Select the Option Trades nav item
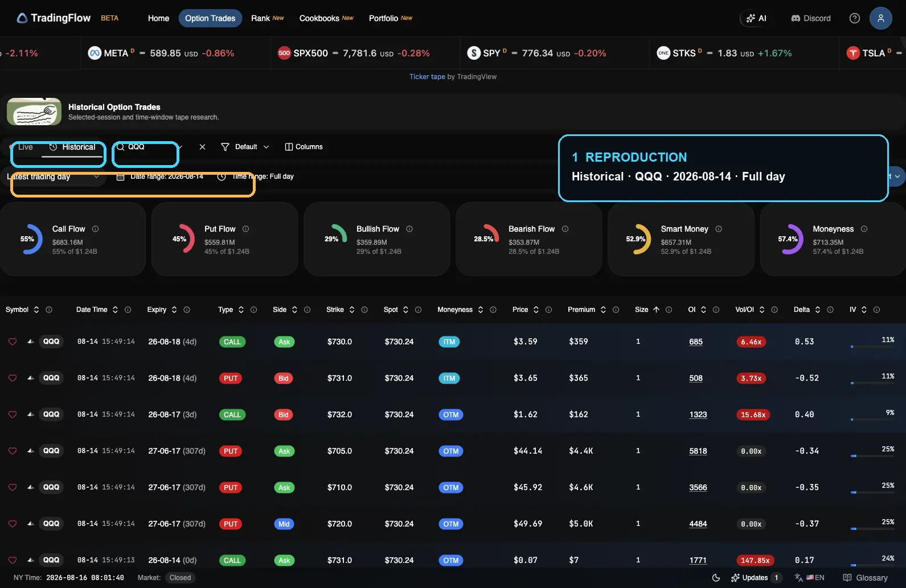Image resolution: width=906 pixels, height=588 pixels. click(x=210, y=18)
